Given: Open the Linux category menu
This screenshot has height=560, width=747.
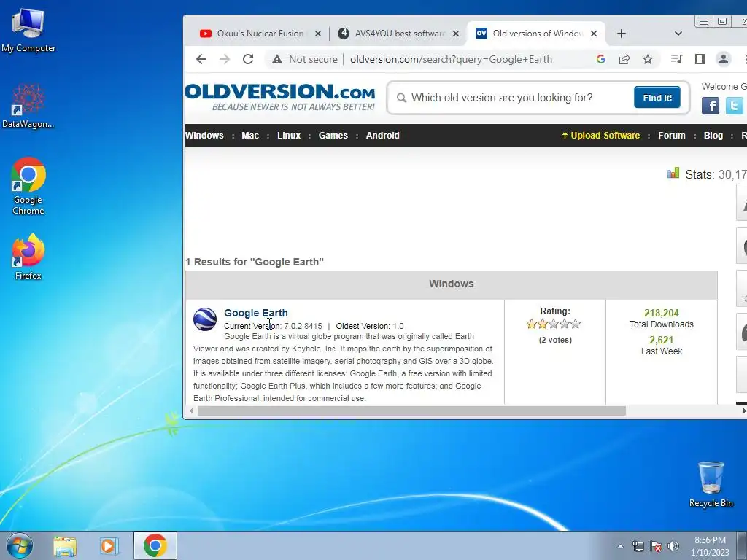Looking at the screenshot, I should point(289,135).
